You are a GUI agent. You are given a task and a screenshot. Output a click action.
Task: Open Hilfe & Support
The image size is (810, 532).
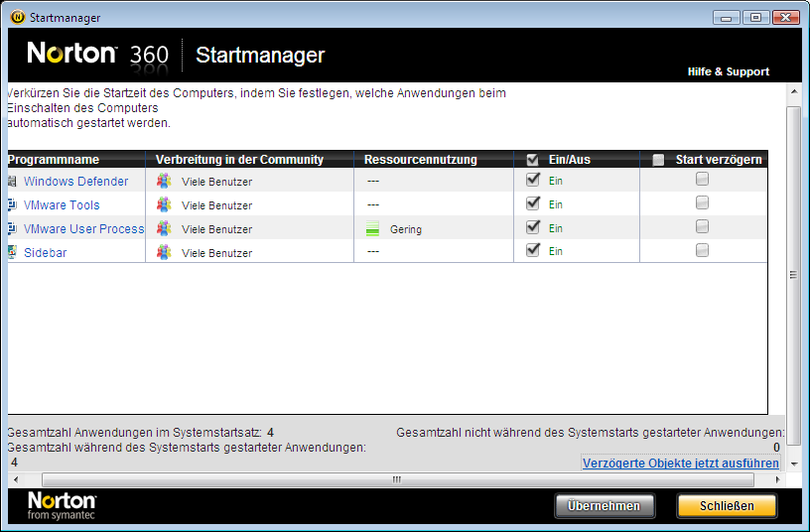[729, 71]
